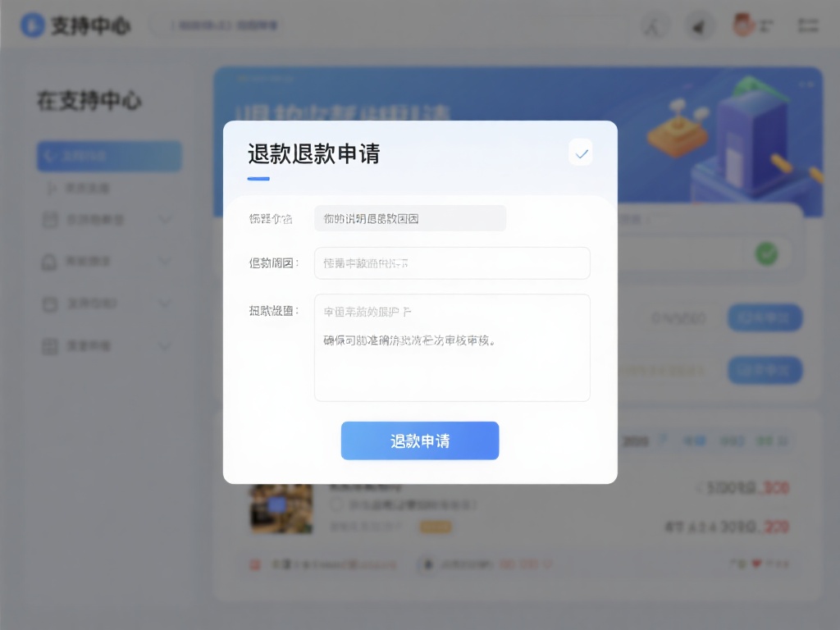The width and height of the screenshot is (840, 630).
Task: Select the person icon in the top bar
Action: tap(654, 26)
